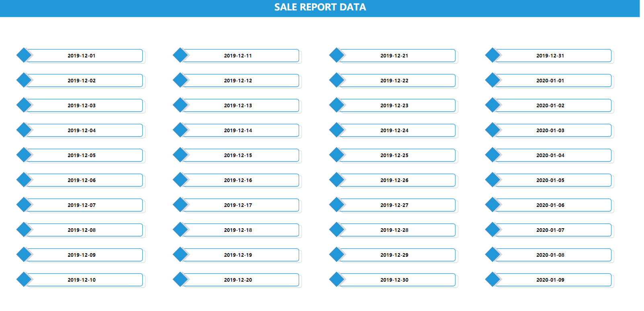The width and height of the screenshot is (644, 311).
Task: Click the diamond icon beside 2019-12-15
Action: click(x=180, y=155)
